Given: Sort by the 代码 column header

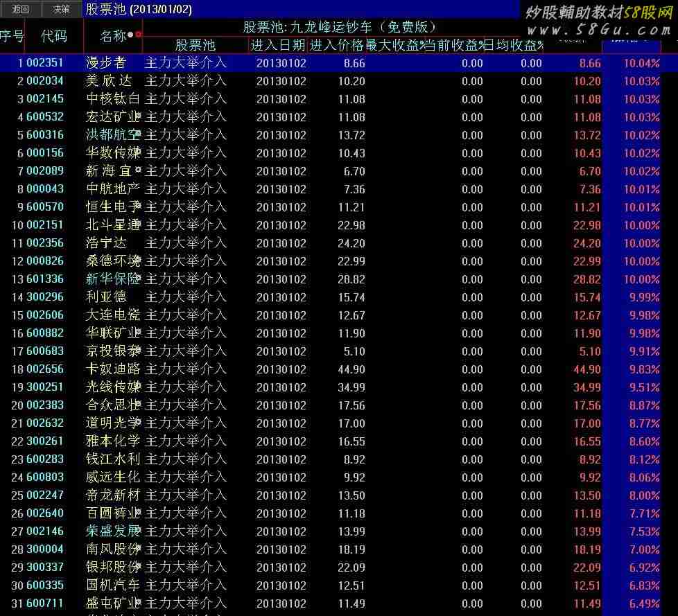Looking at the screenshot, I should click(54, 36).
